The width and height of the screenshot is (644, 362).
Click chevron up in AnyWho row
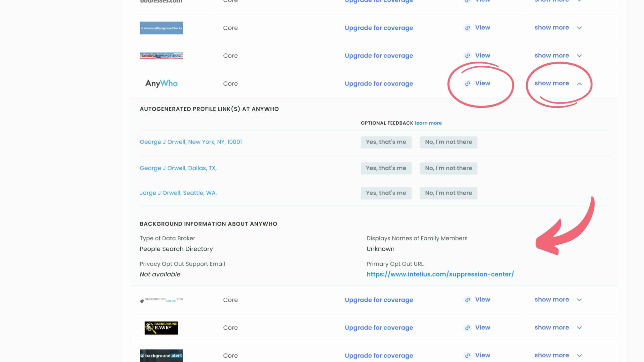(x=579, y=84)
